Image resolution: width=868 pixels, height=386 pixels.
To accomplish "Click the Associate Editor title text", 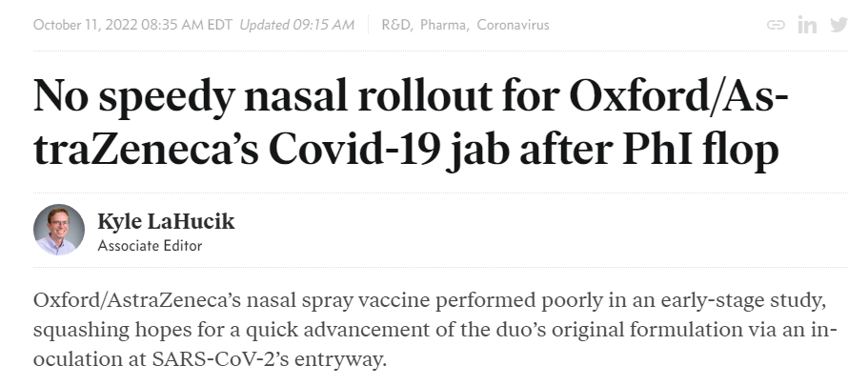I will tap(150, 246).
